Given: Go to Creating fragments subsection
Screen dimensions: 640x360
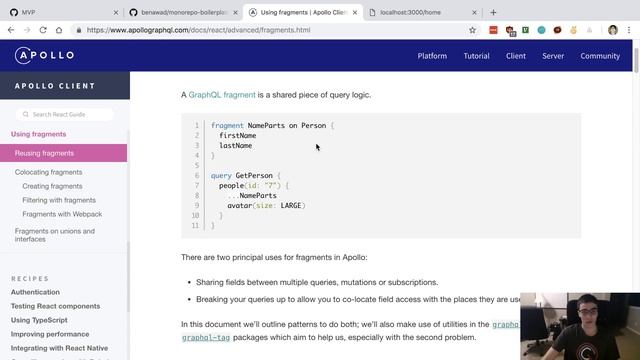Looking at the screenshot, I should [52, 186].
